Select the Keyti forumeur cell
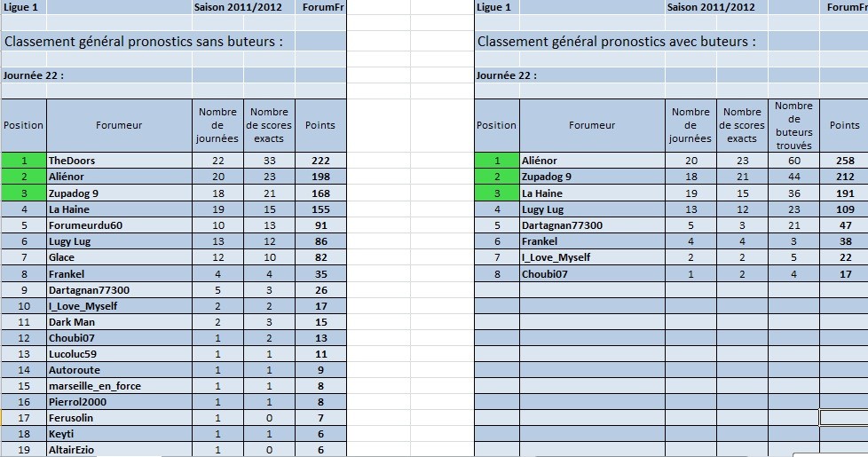868x457 pixels. [x=119, y=434]
